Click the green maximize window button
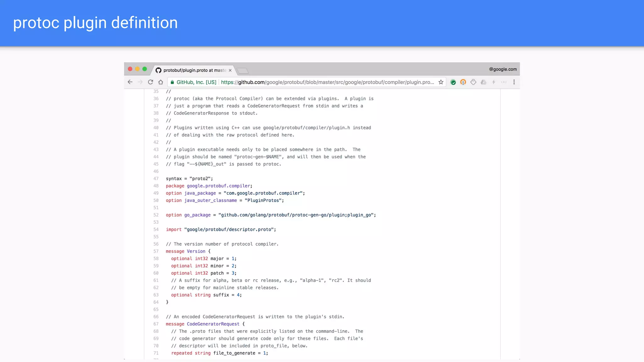Image resolution: width=644 pixels, height=362 pixels. point(145,69)
